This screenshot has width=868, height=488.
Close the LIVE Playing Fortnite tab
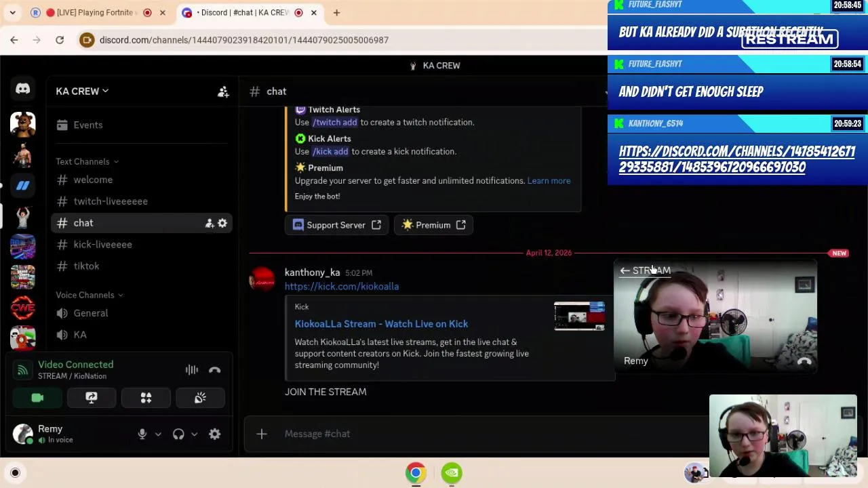(162, 13)
